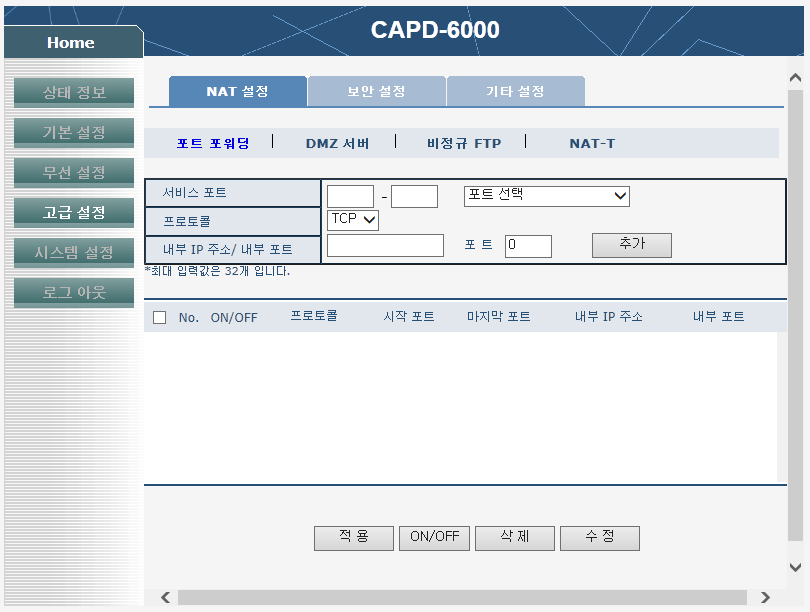
Task: Switch to the 기타 설정 tab
Action: coord(516,91)
